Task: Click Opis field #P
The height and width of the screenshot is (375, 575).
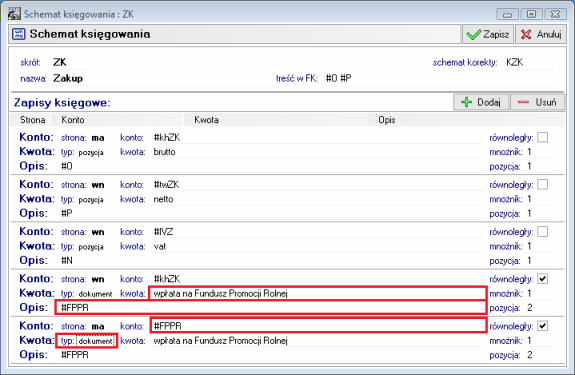Action: coord(271,213)
